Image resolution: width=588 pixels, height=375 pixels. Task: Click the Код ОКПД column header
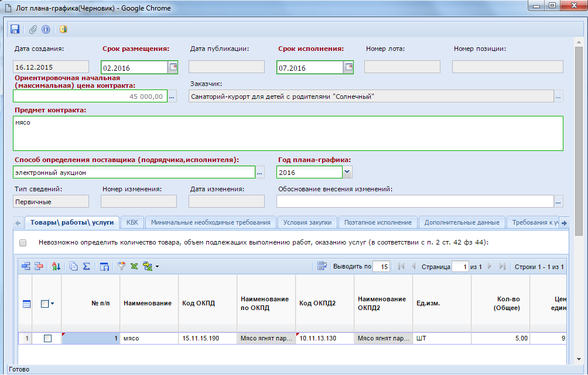pos(199,303)
